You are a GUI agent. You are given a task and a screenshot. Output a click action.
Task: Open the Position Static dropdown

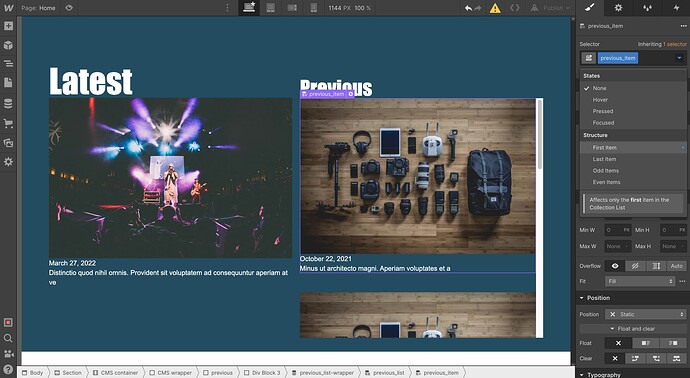[646, 314]
